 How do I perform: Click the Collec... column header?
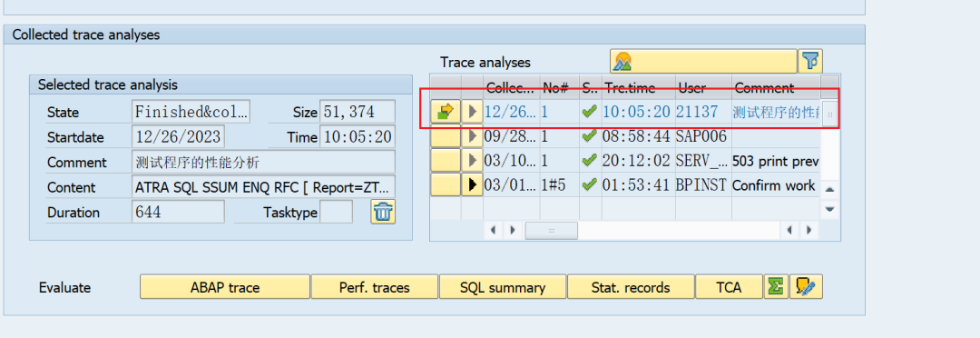pyautogui.click(x=511, y=87)
